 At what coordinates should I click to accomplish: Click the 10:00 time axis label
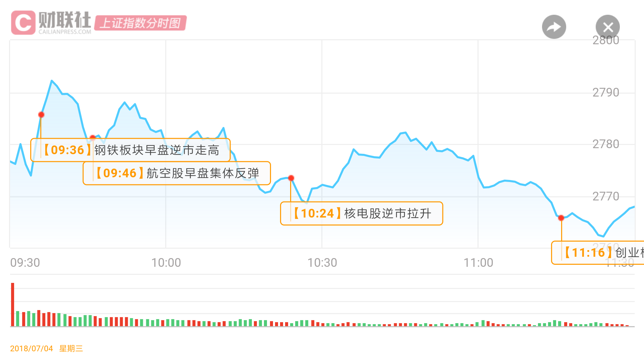(x=166, y=263)
